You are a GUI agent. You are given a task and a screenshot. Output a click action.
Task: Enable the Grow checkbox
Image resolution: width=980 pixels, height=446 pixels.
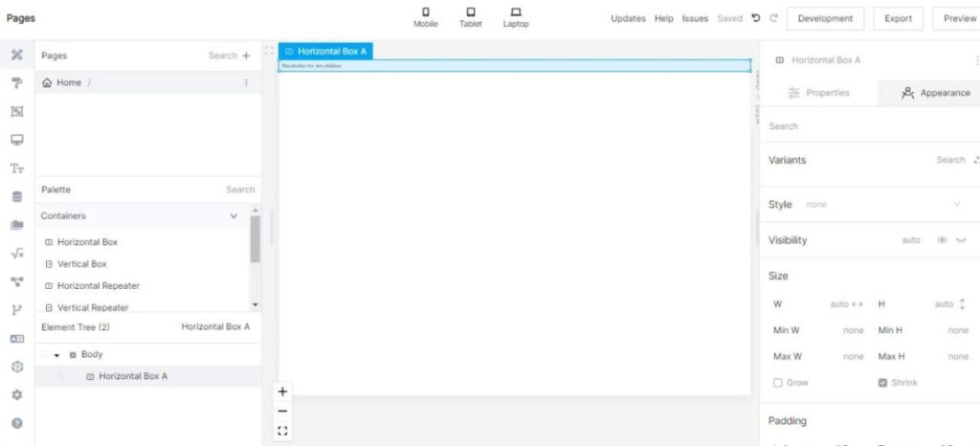point(777,383)
